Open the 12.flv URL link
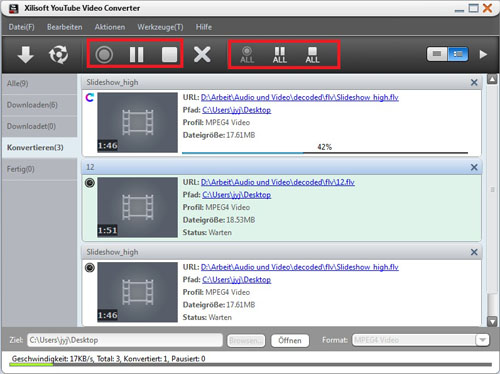Image resolution: width=500 pixels, height=374 pixels. [278, 182]
